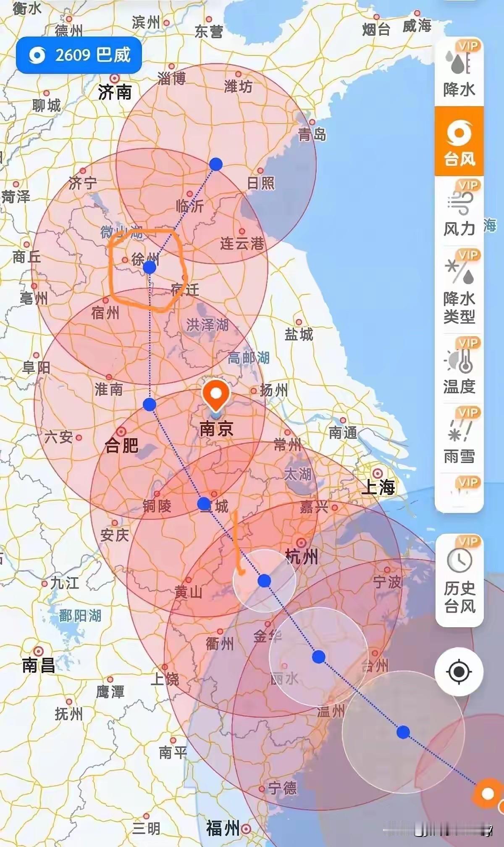The width and height of the screenshot is (504, 847).
Task: Tap the 宁波 city label
Action: (387, 582)
